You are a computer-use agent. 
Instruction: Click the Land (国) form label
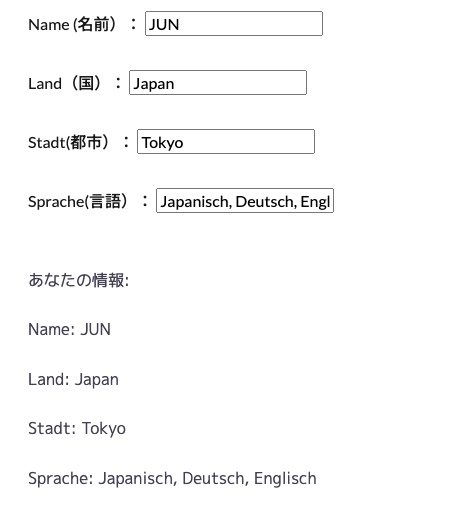click(x=65, y=83)
